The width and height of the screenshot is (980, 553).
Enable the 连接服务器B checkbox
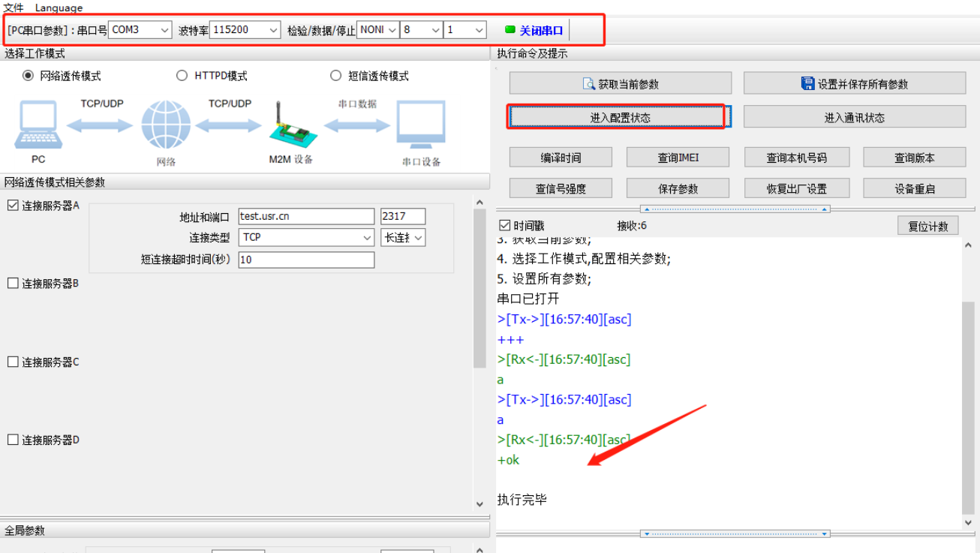tap(13, 284)
